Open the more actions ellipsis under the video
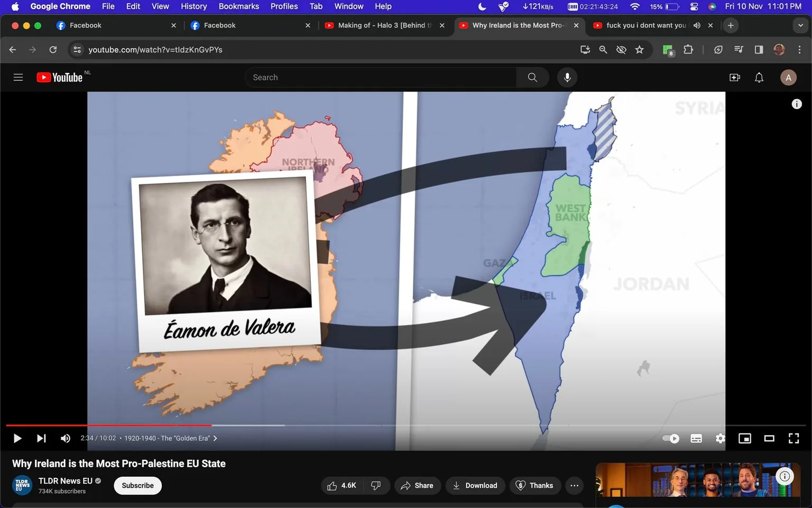Image resolution: width=812 pixels, height=508 pixels. click(574, 485)
